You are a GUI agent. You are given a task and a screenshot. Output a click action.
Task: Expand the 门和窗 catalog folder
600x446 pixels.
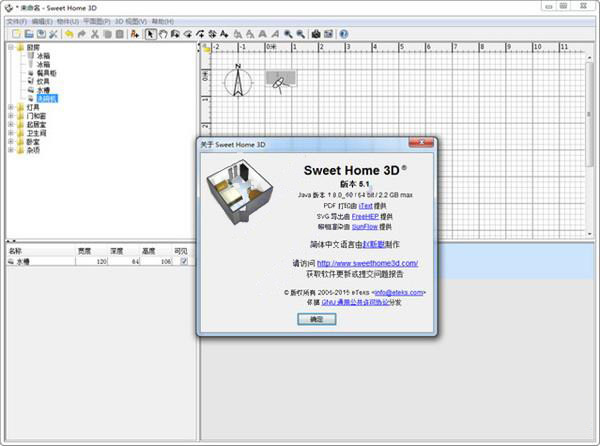11,116
